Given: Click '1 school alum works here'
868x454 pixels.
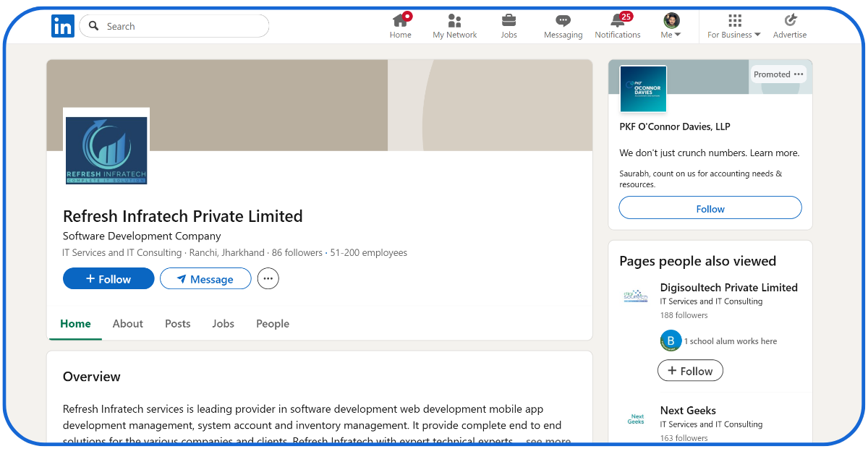Looking at the screenshot, I should [x=731, y=341].
